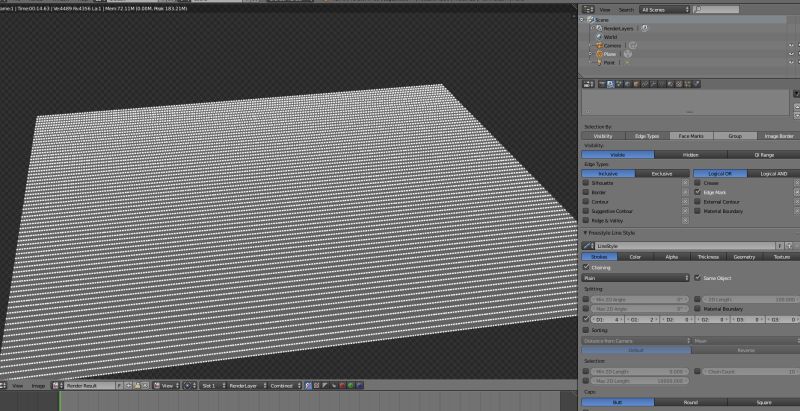Click the G1 gap value field
The height and width of the screenshot is (411, 800).
point(643,320)
